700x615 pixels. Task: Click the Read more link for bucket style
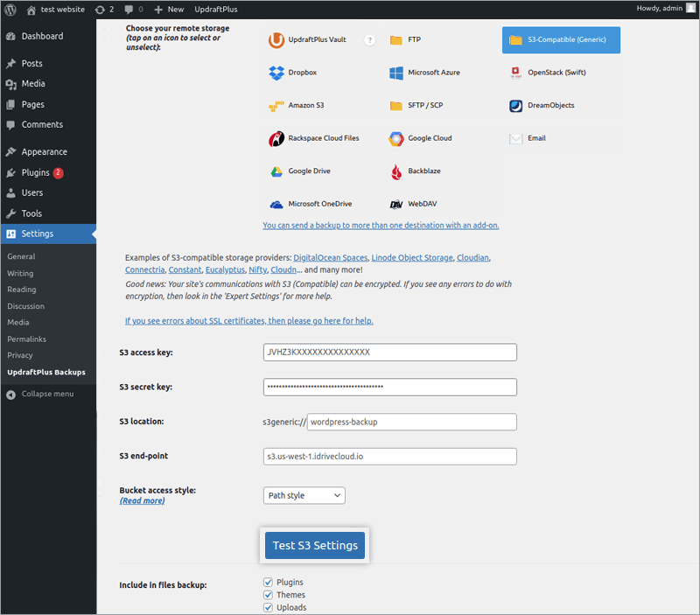(x=142, y=500)
